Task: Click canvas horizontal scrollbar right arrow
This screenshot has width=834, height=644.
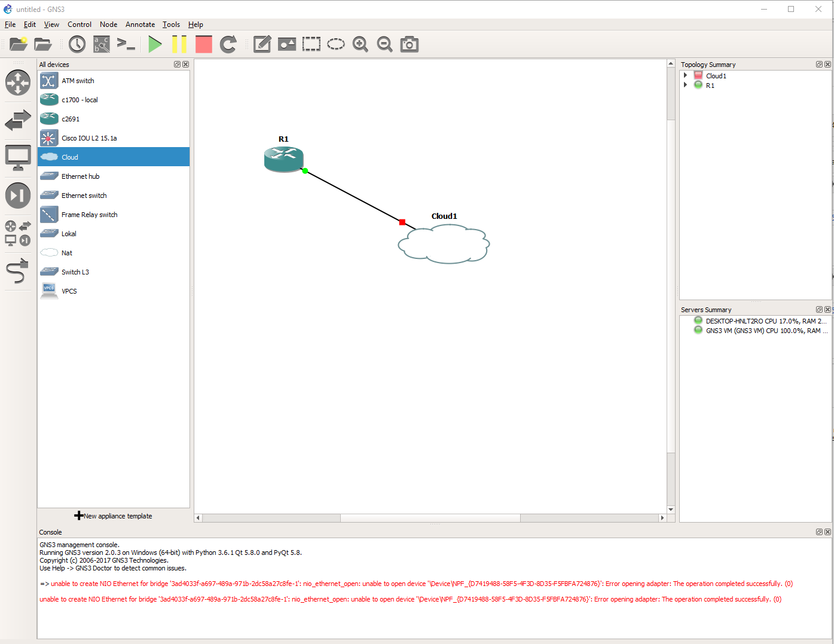Action: click(662, 518)
